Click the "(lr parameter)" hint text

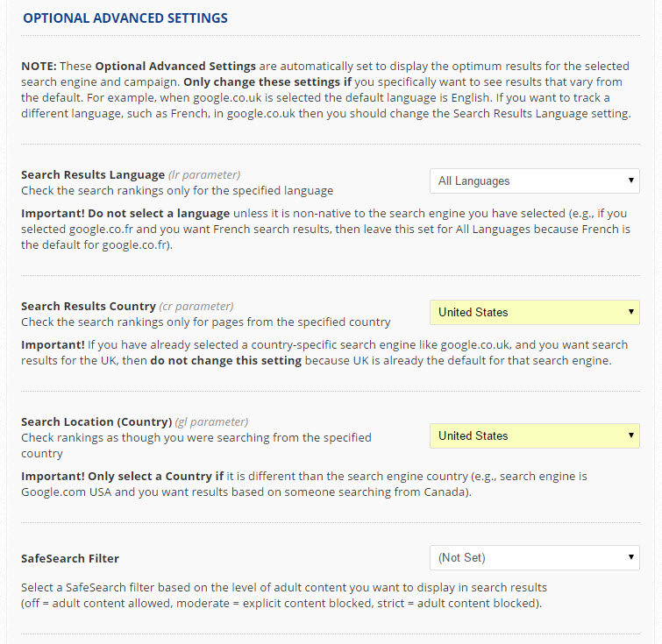pyautogui.click(x=204, y=175)
